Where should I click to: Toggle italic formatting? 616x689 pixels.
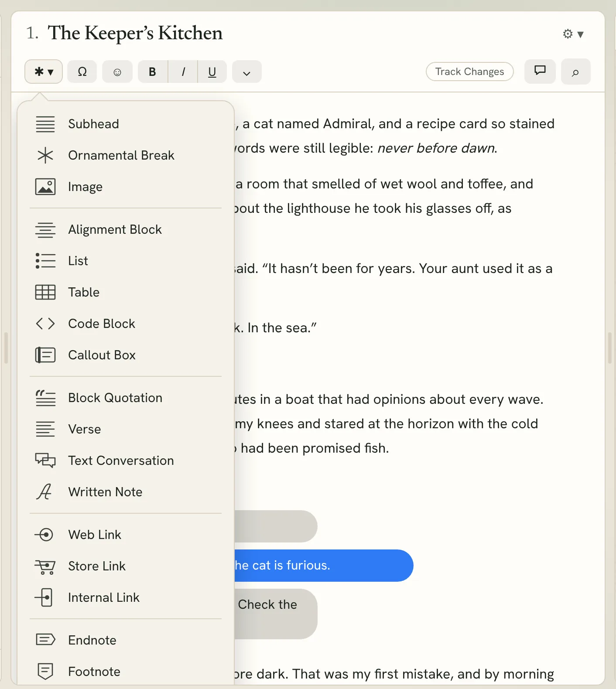(183, 72)
